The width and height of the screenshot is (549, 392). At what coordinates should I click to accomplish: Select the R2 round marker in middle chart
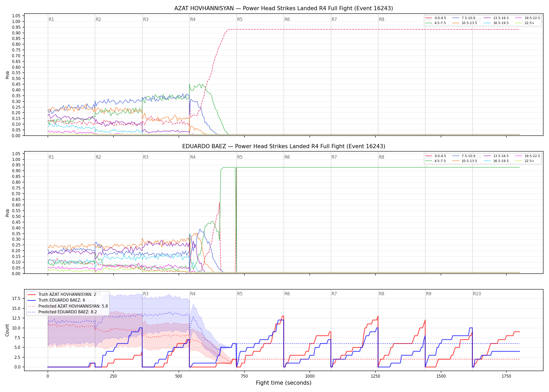98,157
